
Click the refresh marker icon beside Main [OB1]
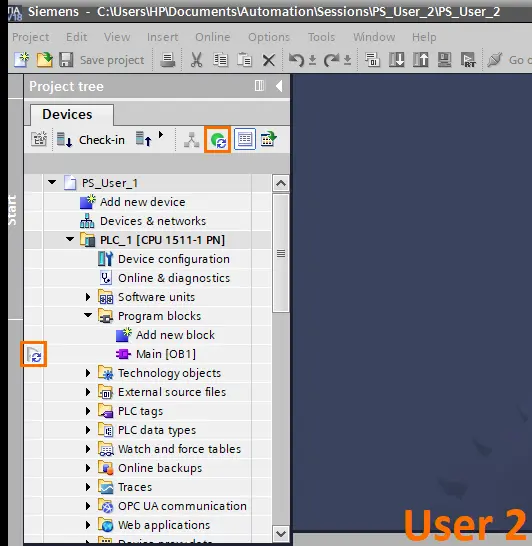click(x=34, y=354)
